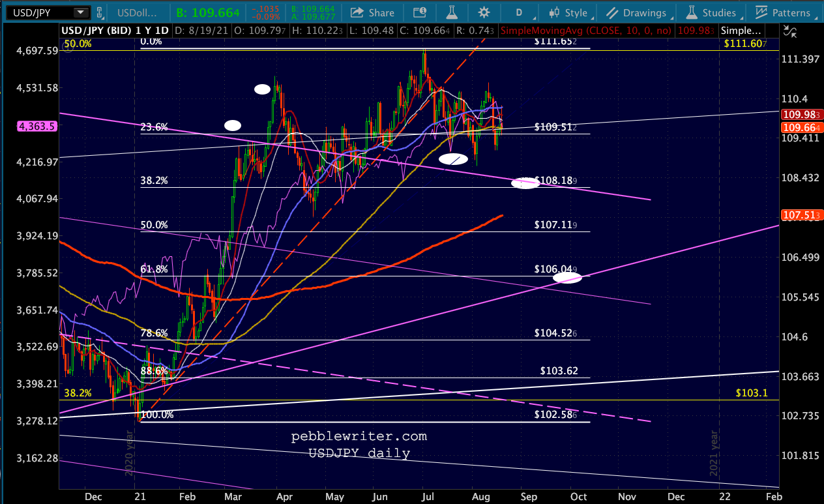Click the collapse study labels arrows icon
The height and width of the screenshot is (504, 824).
point(789,31)
